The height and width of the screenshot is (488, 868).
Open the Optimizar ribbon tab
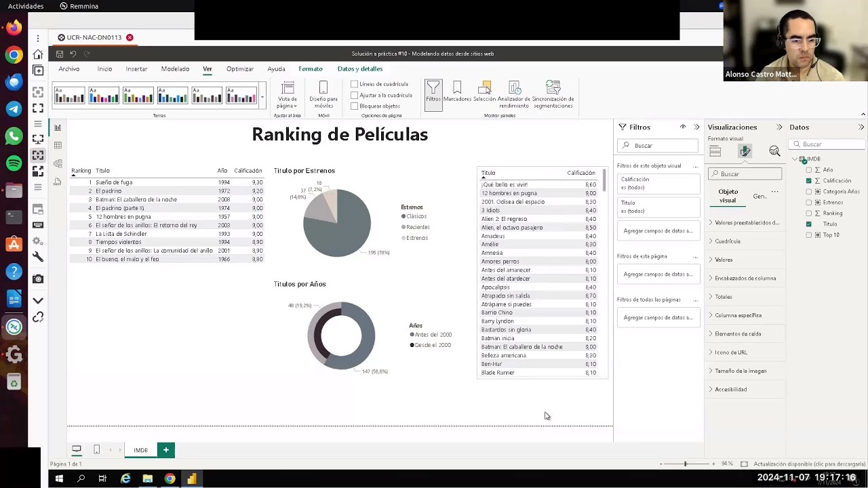(240, 68)
